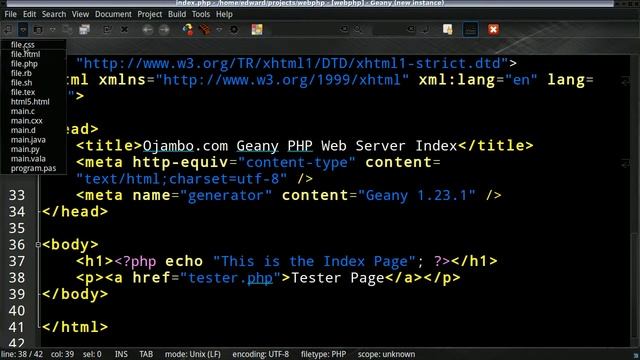The height and width of the screenshot is (360, 640).
Task: Click line number 38 in the margin
Action: click(17, 278)
